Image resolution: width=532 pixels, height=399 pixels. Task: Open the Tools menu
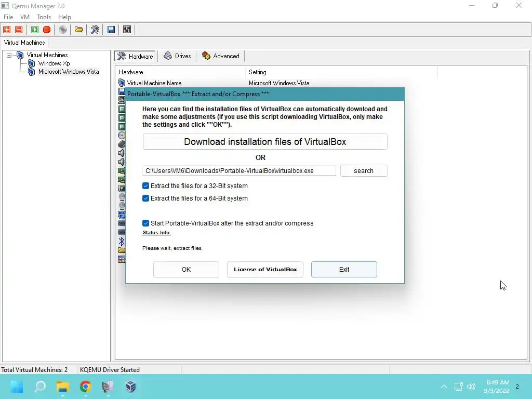(44, 17)
